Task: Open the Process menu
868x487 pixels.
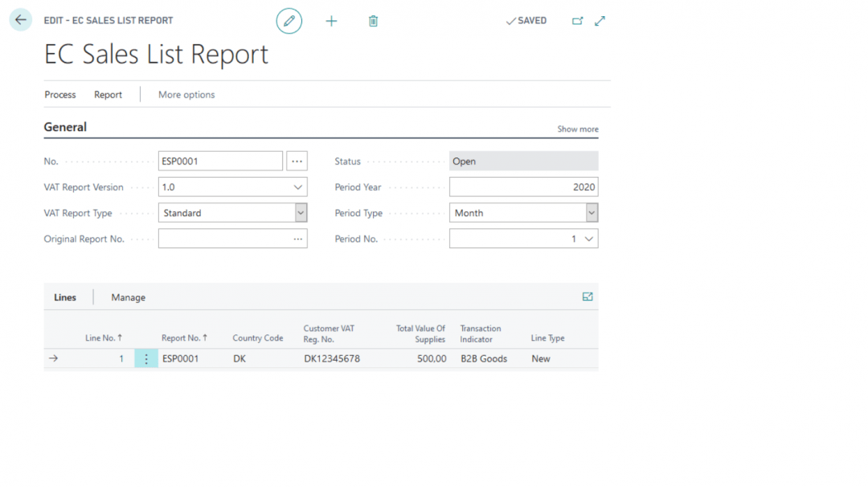Action: (60, 95)
